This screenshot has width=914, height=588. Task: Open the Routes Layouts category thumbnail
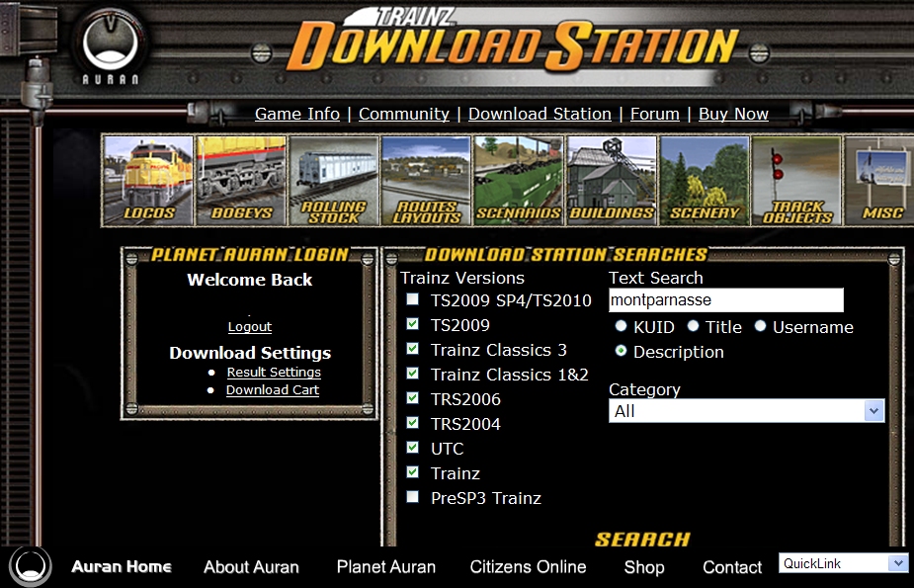(426, 181)
